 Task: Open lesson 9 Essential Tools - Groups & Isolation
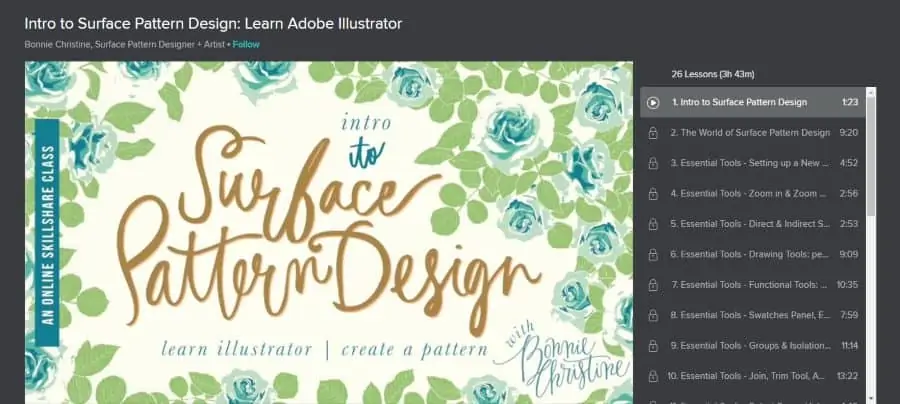tap(752, 345)
